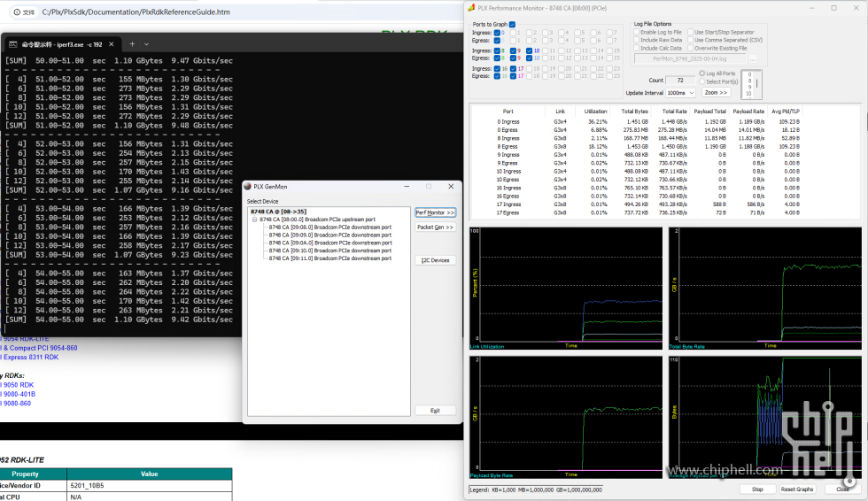
Task: Select the Select Port(s) radio button
Action: pos(701,81)
